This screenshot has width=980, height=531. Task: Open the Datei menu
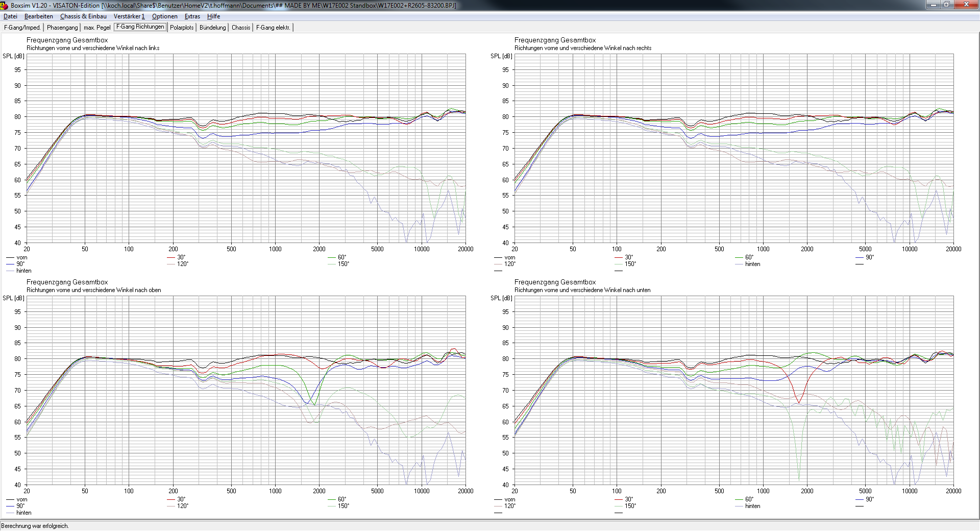tap(10, 16)
